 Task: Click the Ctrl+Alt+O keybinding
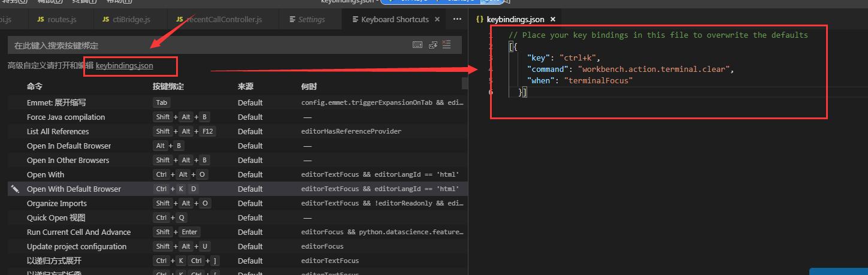[180, 174]
